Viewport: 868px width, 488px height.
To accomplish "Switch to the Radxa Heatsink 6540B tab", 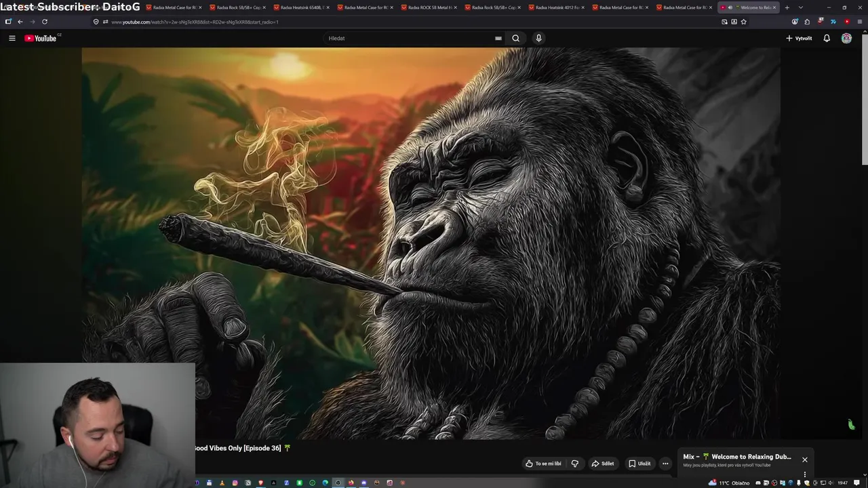I will click(301, 7).
